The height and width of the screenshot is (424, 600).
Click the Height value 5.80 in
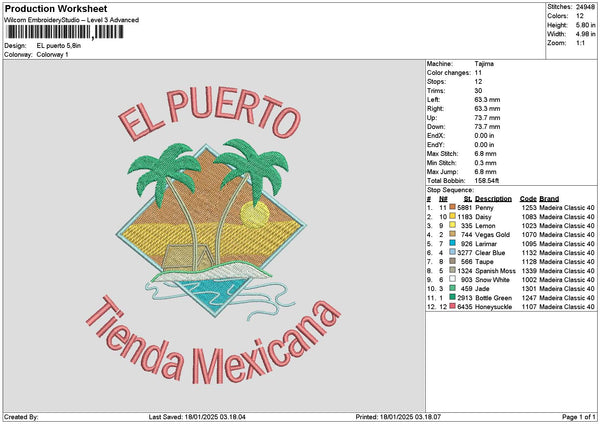pos(585,25)
